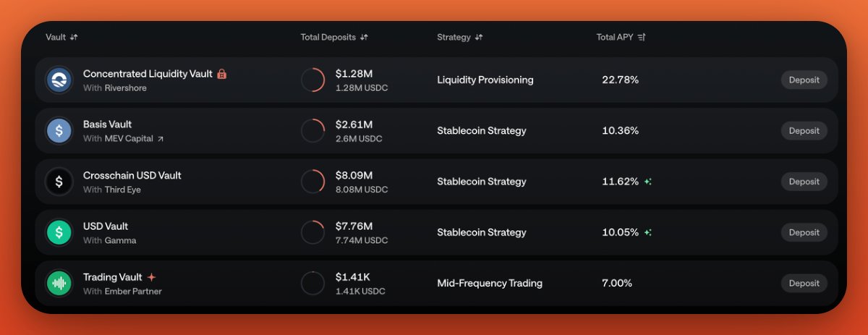The height and width of the screenshot is (335, 868).
Task: Click the 7.00% APY value
Action: [617, 283]
